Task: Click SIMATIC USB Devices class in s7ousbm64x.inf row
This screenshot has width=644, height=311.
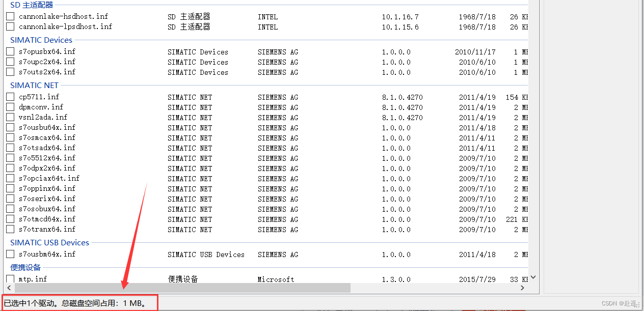Action: click(x=206, y=255)
